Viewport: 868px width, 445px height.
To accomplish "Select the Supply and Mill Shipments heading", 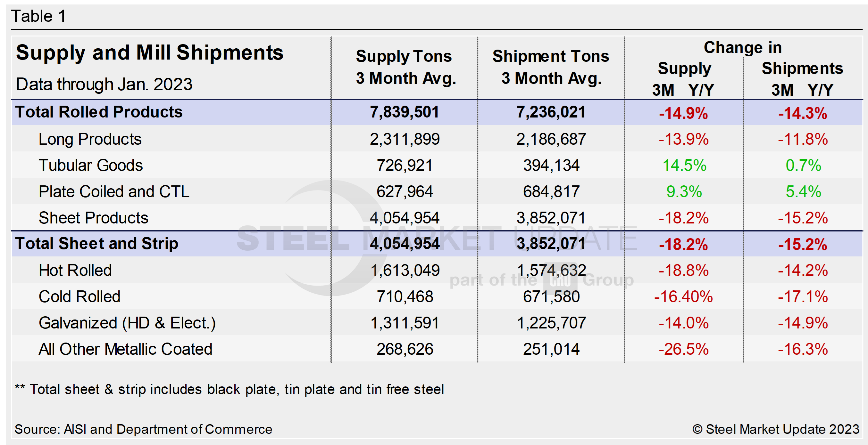I will 150,53.
